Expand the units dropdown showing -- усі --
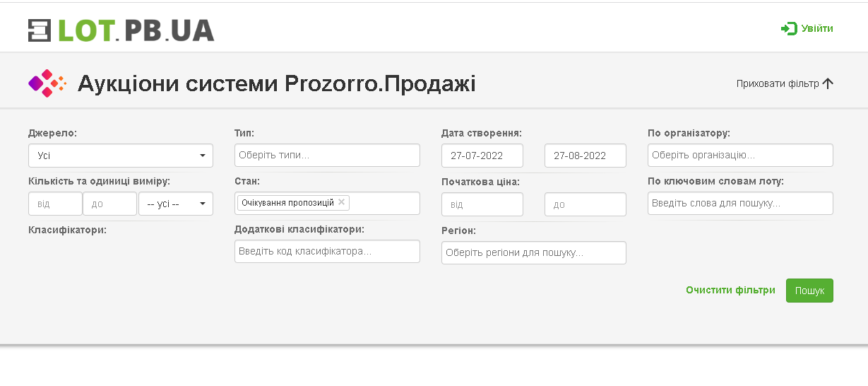The image size is (868, 386). (x=176, y=204)
